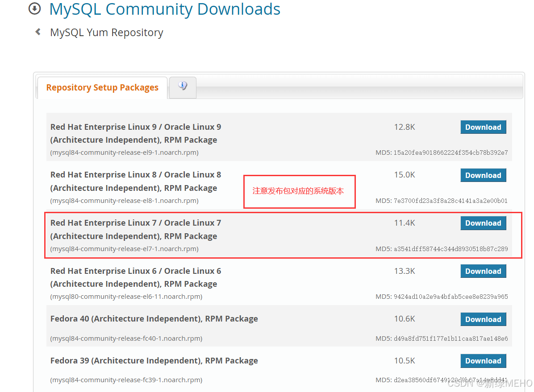Select the mysql84-community-release-fc40-1.noarch.rpm filename
This screenshot has width=534, height=392.
point(126,338)
